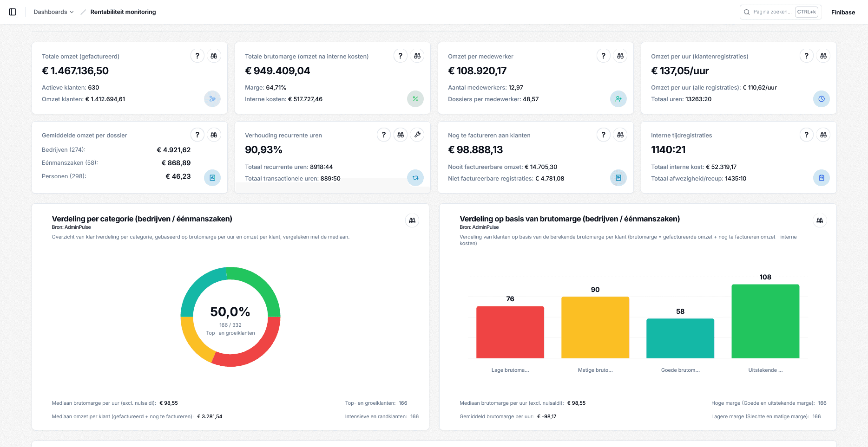Open help for Omzet per uur card
868x447 pixels.
[x=807, y=56]
